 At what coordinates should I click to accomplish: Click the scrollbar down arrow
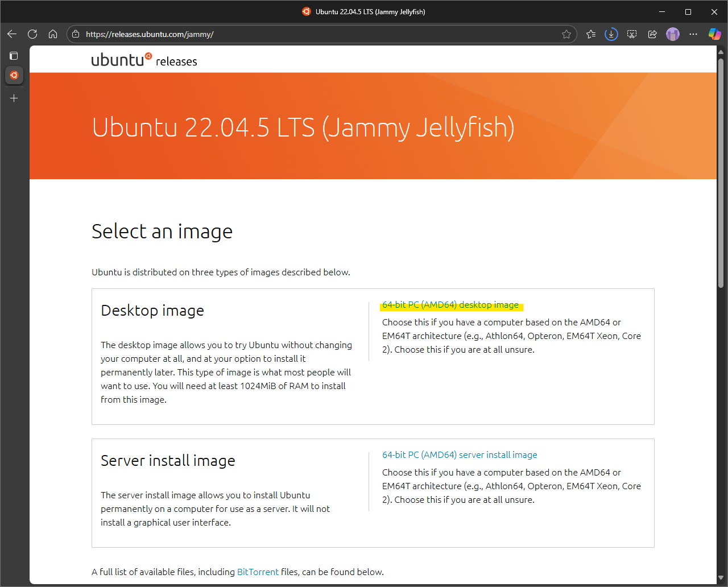pyautogui.click(x=721, y=578)
